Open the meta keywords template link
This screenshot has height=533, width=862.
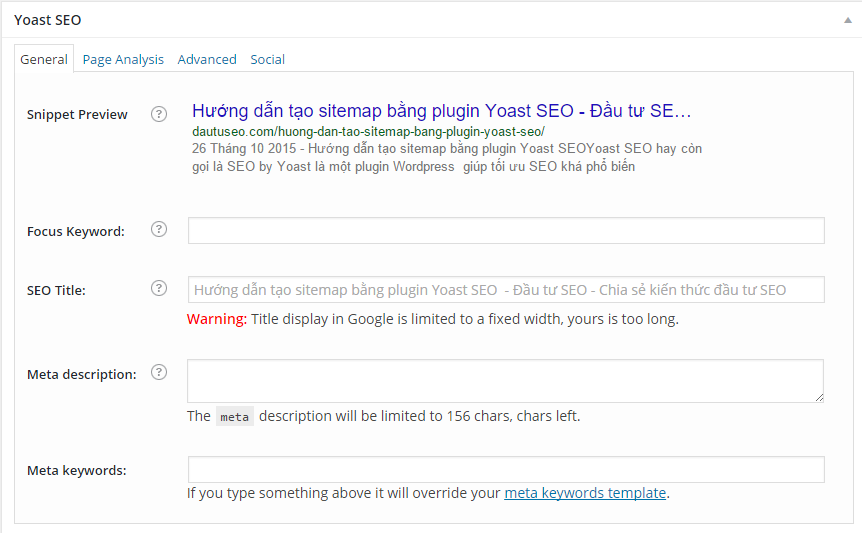click(x=585, y=493)
